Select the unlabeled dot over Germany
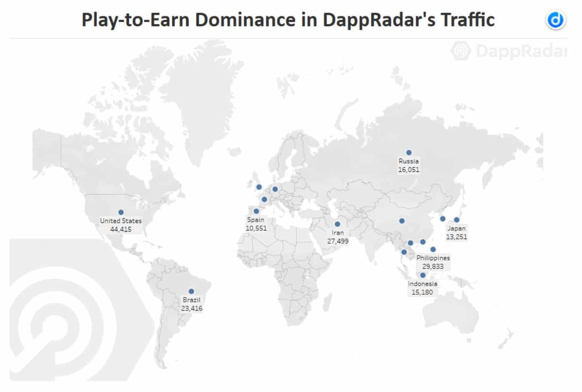 [x=275, y=189]
